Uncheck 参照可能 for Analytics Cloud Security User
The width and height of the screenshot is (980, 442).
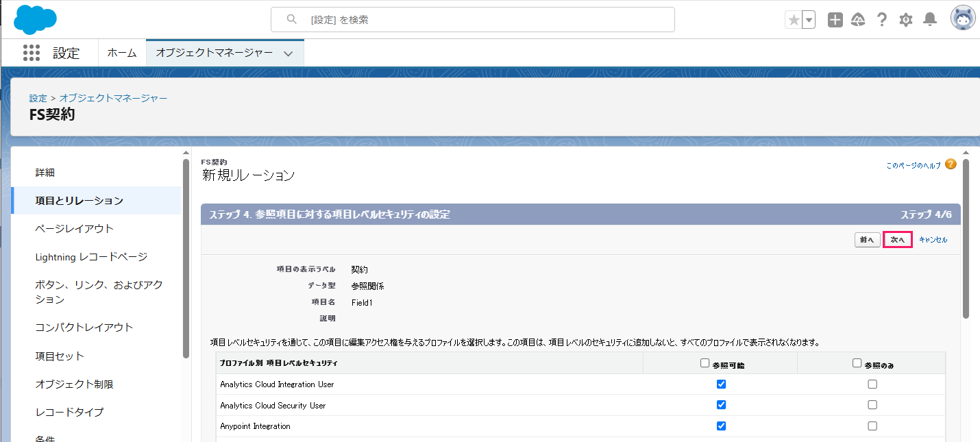tap(721, 405)
